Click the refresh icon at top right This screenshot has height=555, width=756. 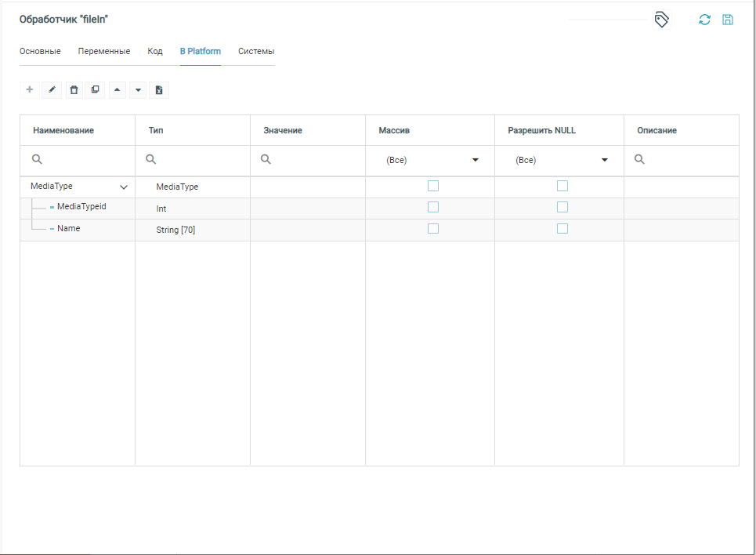[x=704, y=20]
